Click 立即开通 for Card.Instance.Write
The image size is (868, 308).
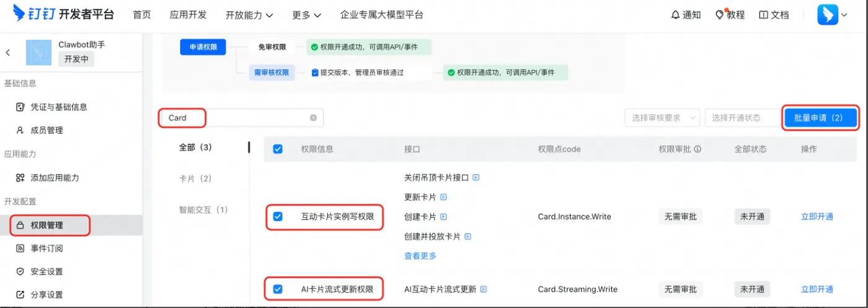tap(817, 216)
